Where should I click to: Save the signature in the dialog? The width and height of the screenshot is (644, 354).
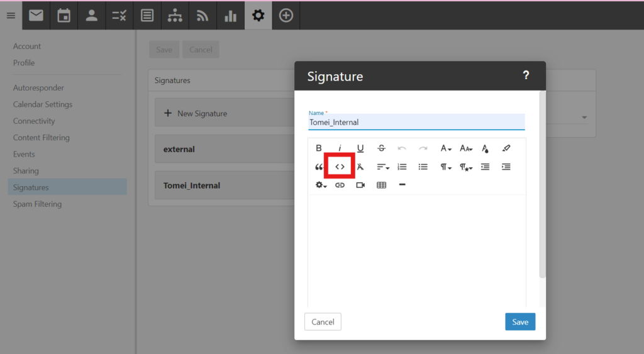coord(519,322)
